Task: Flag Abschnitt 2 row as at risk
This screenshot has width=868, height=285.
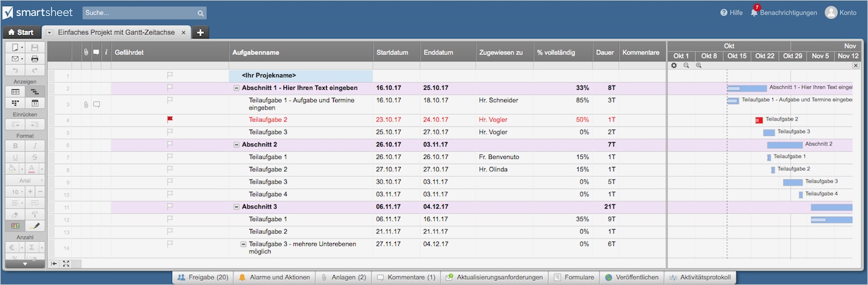Action: coord(170,144)
